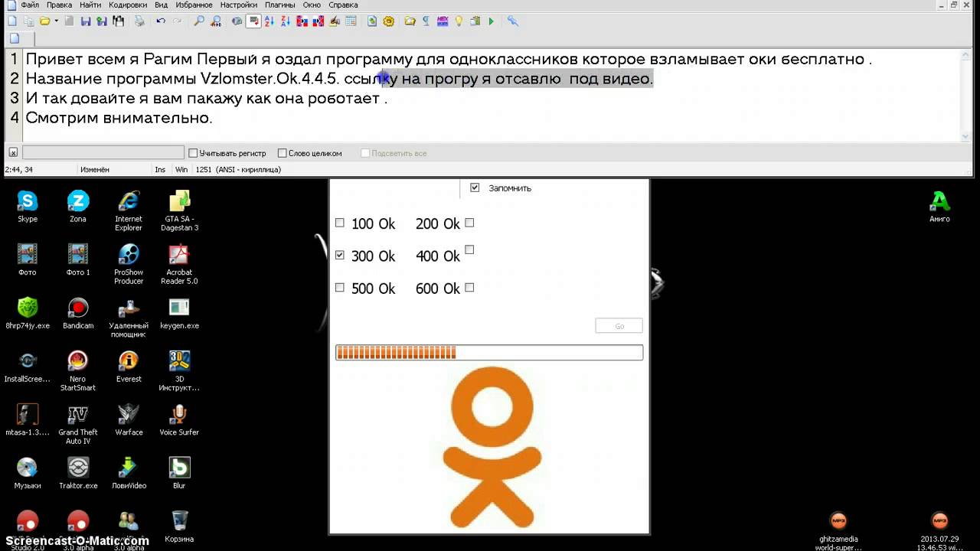Viewport: 980px width, 551px height.
Task: Open the Правка menu
Action: 60,5
